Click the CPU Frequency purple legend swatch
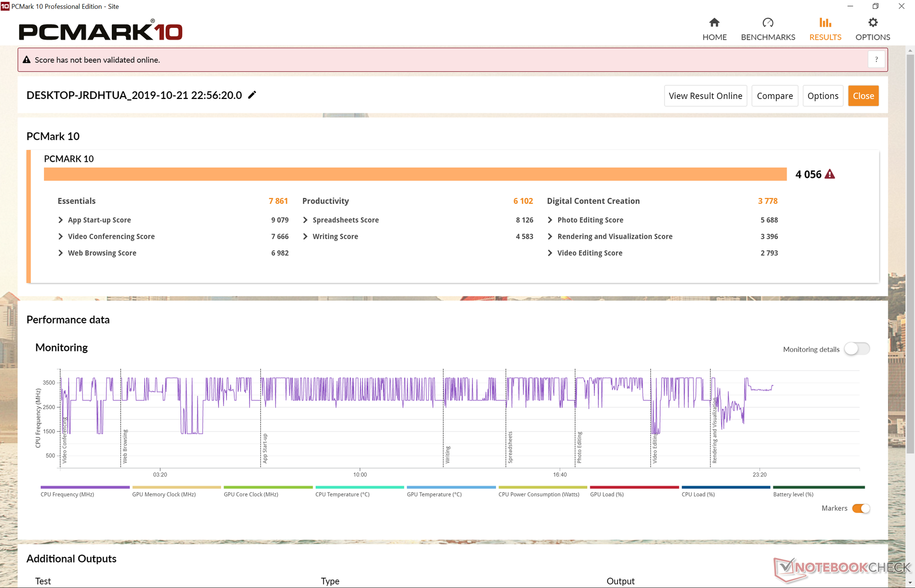The width and height of the screenshot is (915, 588). 85,487
